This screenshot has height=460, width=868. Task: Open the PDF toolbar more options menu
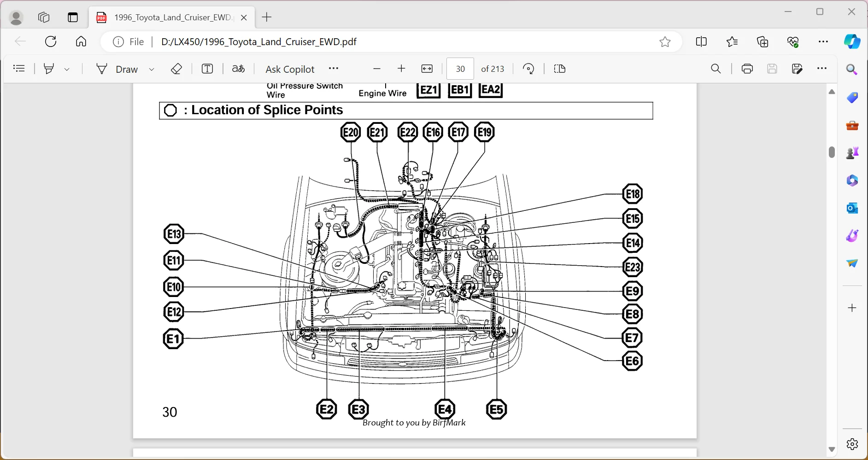(x=822, y=69)
